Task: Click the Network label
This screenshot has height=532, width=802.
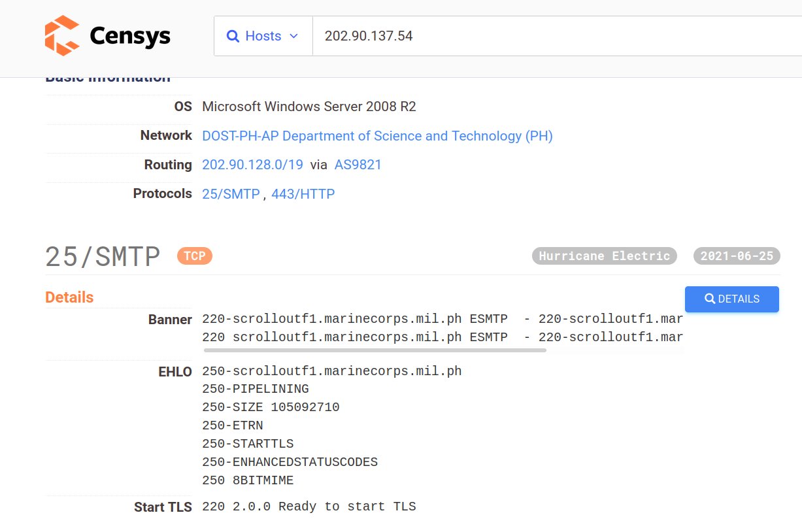Action: coord(166,135)
